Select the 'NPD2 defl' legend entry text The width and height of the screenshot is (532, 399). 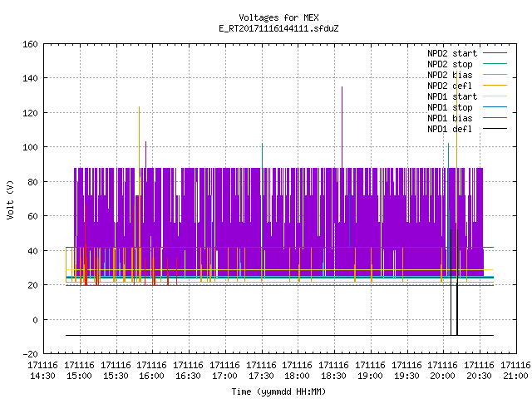pos(450,86)
